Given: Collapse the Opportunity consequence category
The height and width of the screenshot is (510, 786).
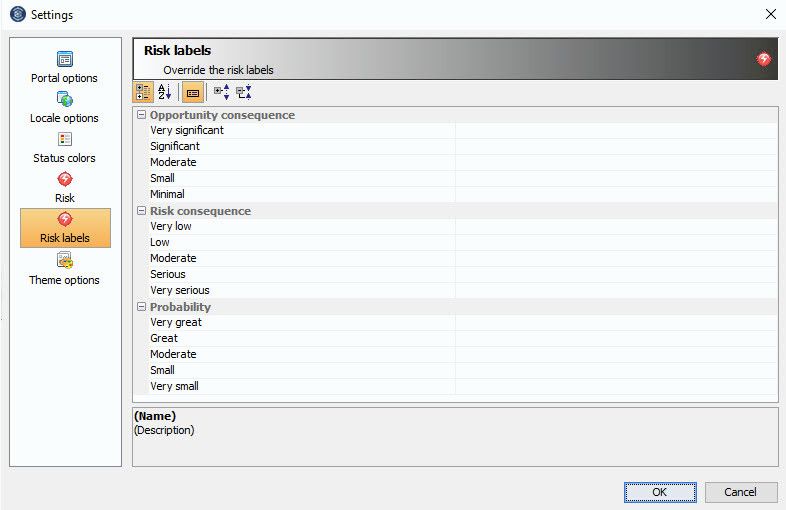Looking at the screenshot, I should 141,115.
